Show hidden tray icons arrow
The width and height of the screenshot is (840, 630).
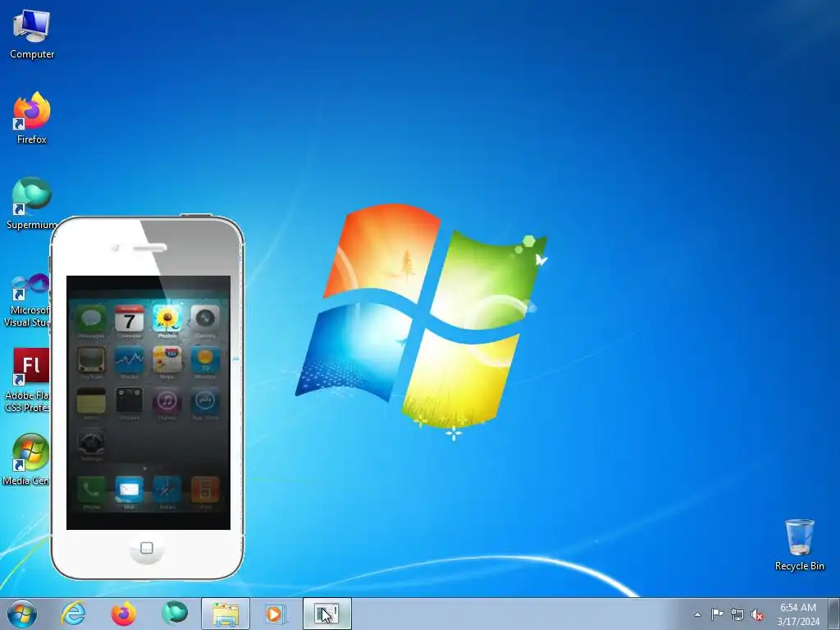pyautogui.click(x=697, y=614)
